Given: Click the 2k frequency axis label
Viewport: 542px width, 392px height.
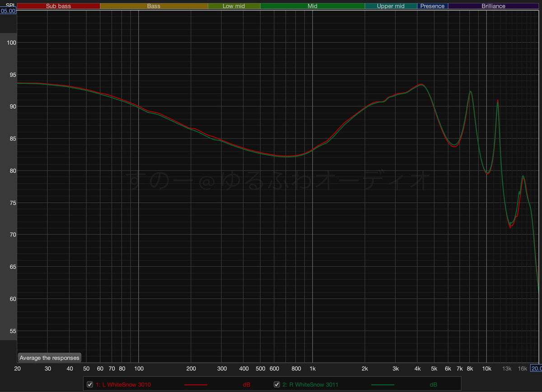Looking at the screenshot, I should (x=365, y=369).
